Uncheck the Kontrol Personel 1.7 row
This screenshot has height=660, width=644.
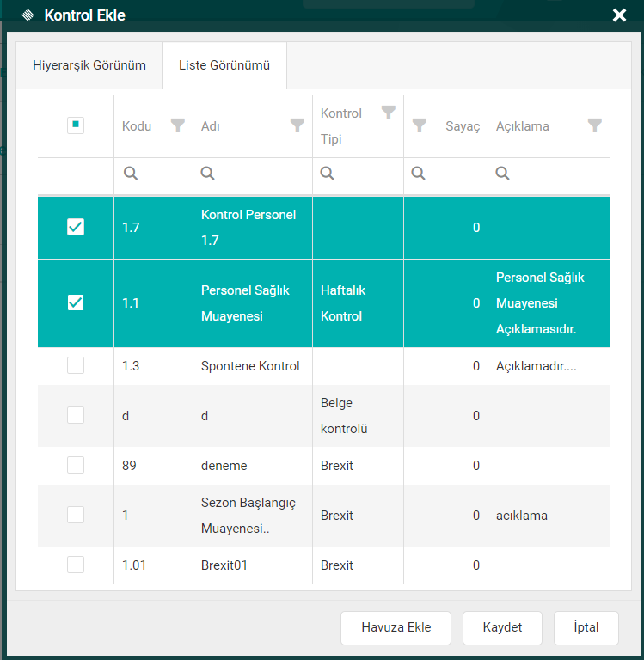click(x=76, y=227)
